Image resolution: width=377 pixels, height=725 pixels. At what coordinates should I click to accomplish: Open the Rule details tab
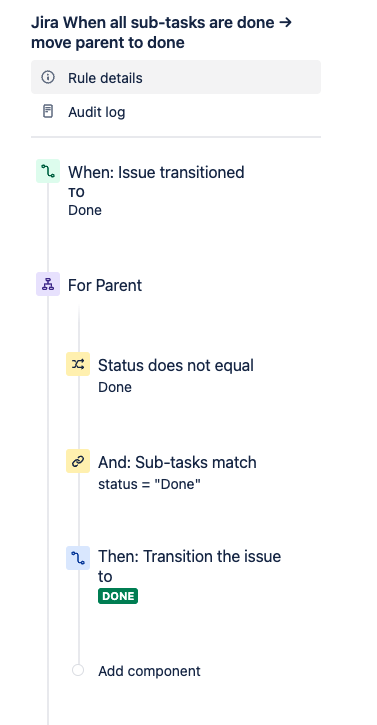point(176,77)
